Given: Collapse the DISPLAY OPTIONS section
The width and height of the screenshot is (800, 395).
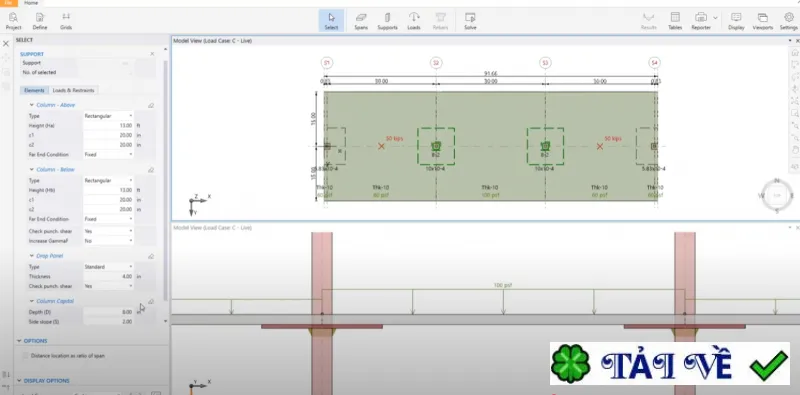Looking at the screenshot, I should point(19,381).
